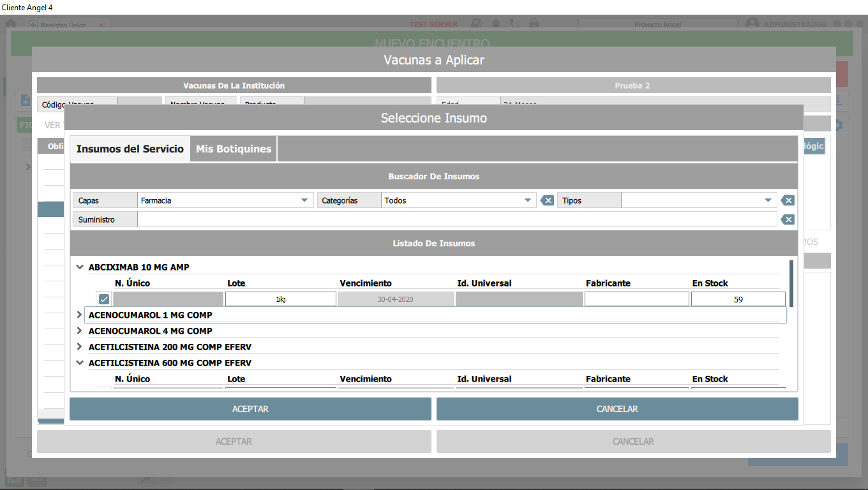Click CANCELAR to dismiss insumo selection
Screen dimensions: 868x490
(617, 409)
